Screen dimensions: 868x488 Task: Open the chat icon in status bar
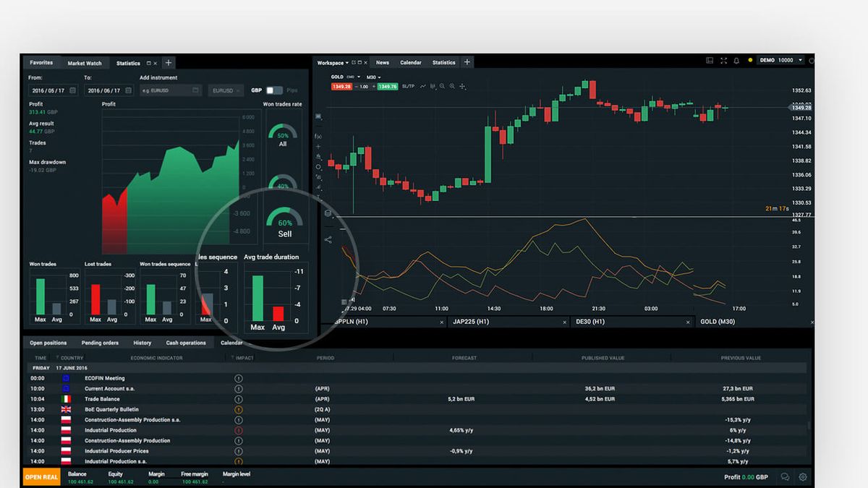point(785,477)
